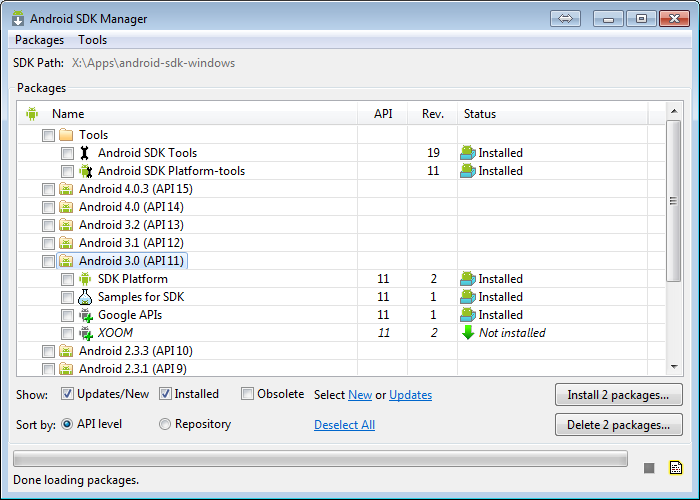Screen dimensions: 700x500
Task: Click the New link
Action: [360, 395]
